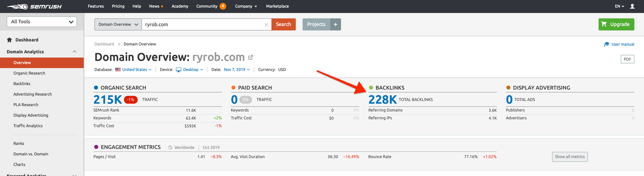
Task: Open the EN language selector
Action: [x=619, y=6]
